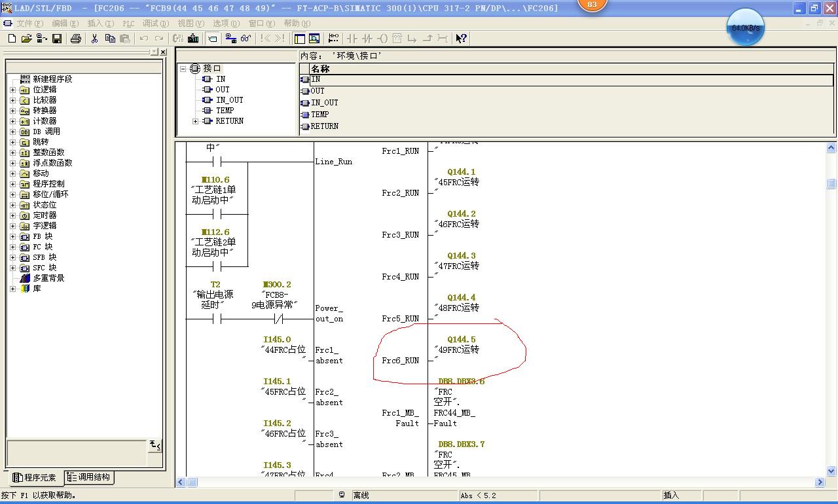Image resolution: width=838 pixels, height=504 pixels.
Task: Switch to the 调用结构 tab
Action: [x=88, y=478]
